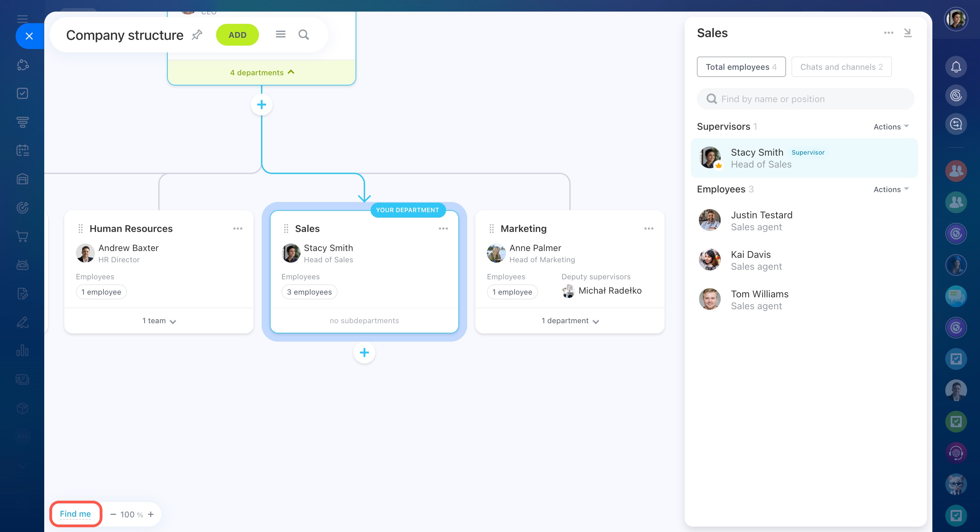The height and width of the screenshot is (532, 980).
Task: Open the Drive icon in left sidebar
Action: click(22, 179)
